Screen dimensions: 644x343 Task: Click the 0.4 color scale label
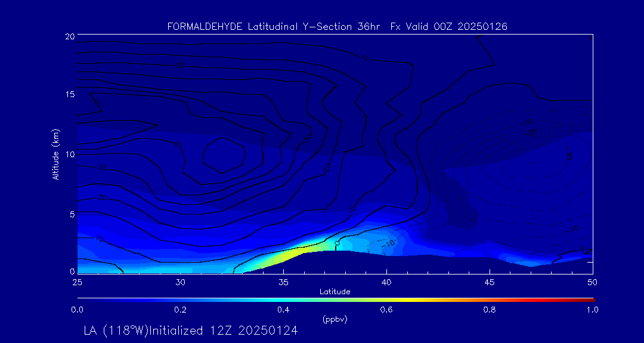click(283, 310)
